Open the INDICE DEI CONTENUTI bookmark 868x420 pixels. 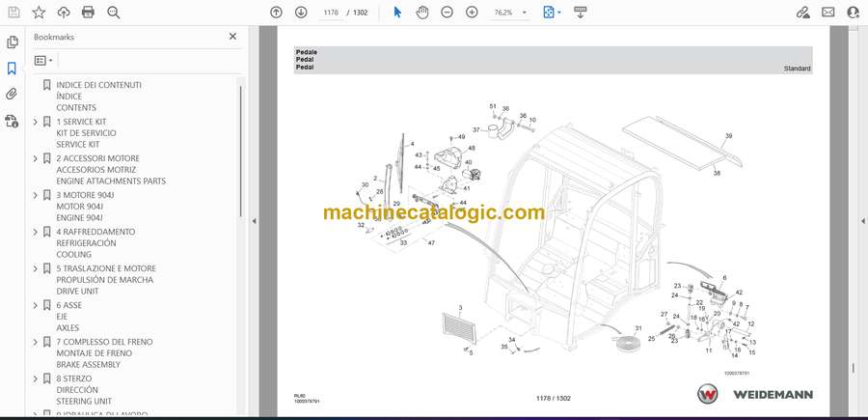tap(98, 85)
